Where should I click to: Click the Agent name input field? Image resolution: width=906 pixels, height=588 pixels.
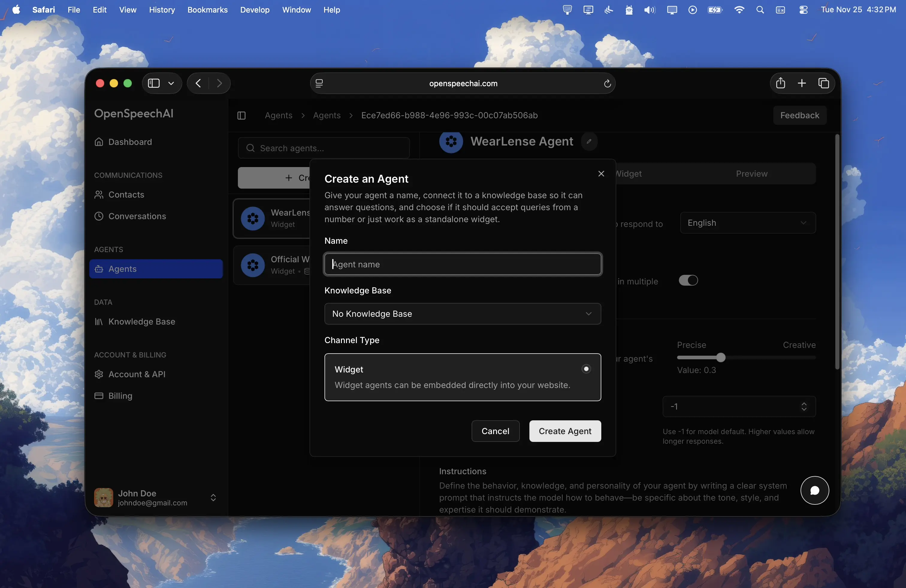[x=463, y=264]
